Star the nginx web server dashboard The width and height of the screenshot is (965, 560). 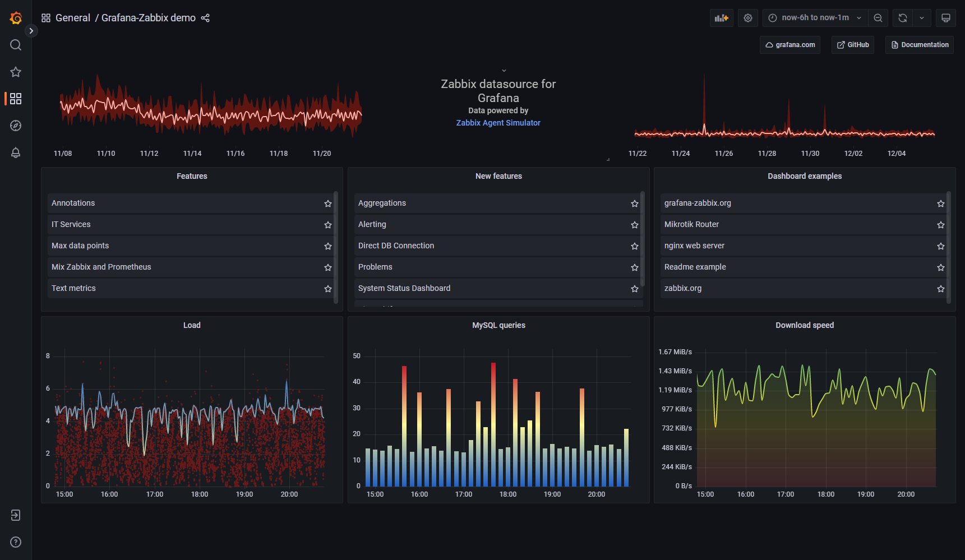(941, 246)
